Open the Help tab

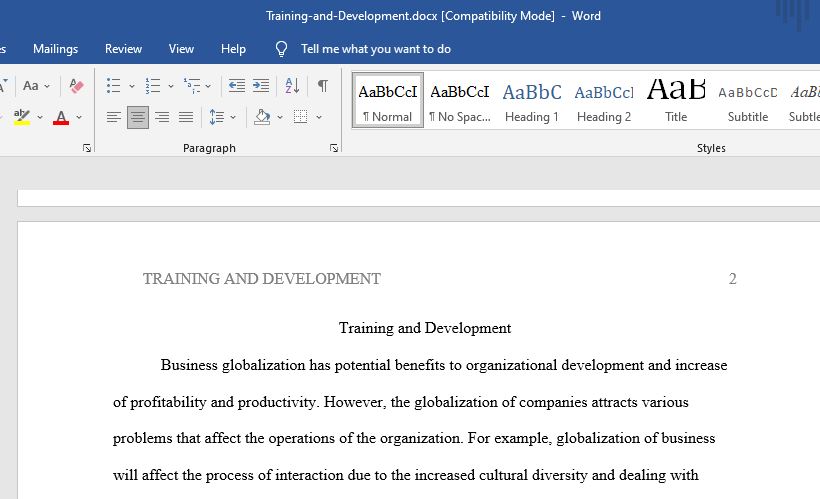coord(233,49)
